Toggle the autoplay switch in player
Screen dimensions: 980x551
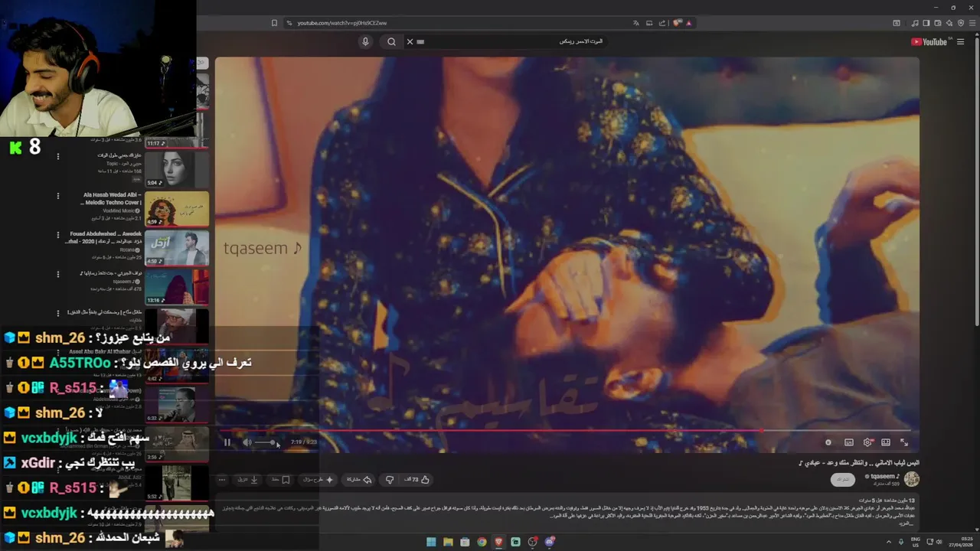(x=828, y=442)
